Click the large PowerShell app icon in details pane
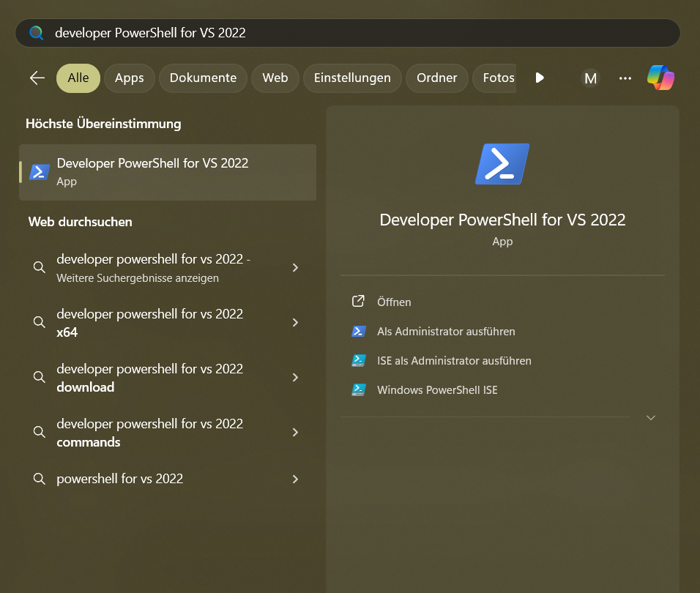Image resolution: width=700 pixels, height=593 pixels. pos(502,164)
